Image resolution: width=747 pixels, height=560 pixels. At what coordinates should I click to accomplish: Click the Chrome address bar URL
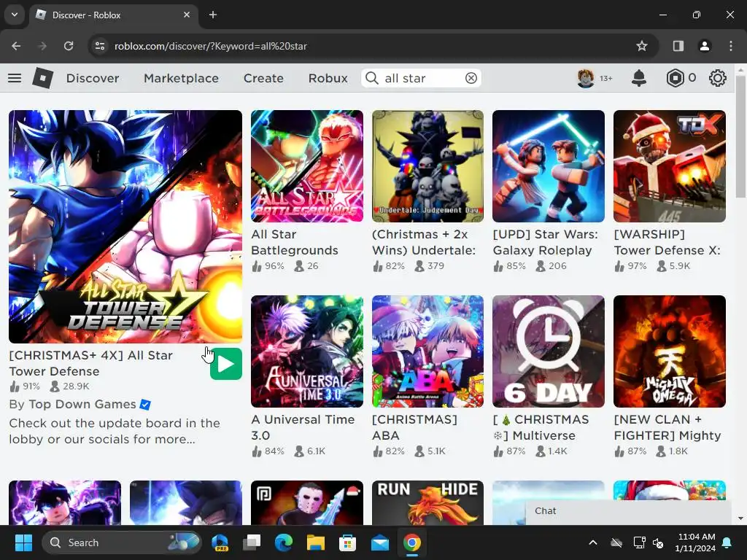tap(211, 46)
